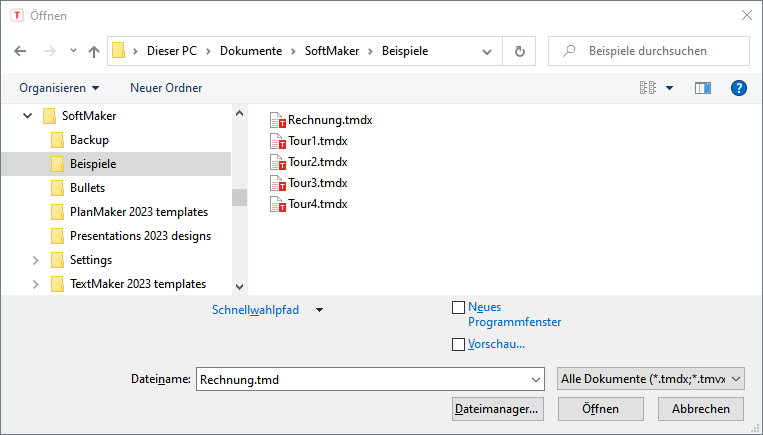This screenshot has height=435, width=763.
Task: Click the forward navigation arrow
Action: tap(50, 51)
